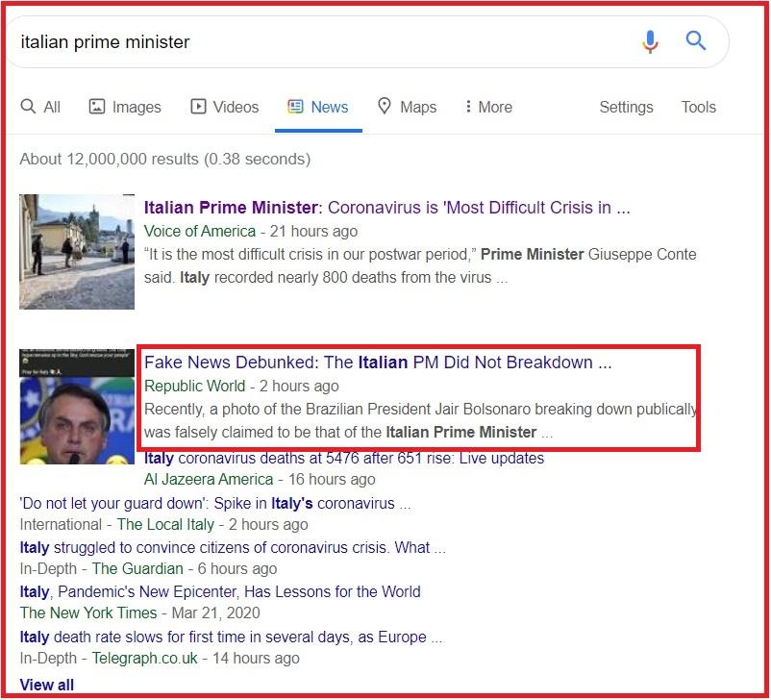Click the blue search magnifier icon
This screenshot has height=700, width=771.
pos(696,40)
